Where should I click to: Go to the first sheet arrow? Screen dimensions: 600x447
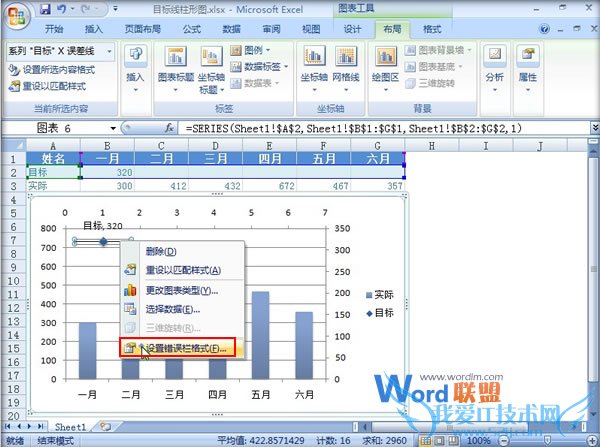point(8,426)
